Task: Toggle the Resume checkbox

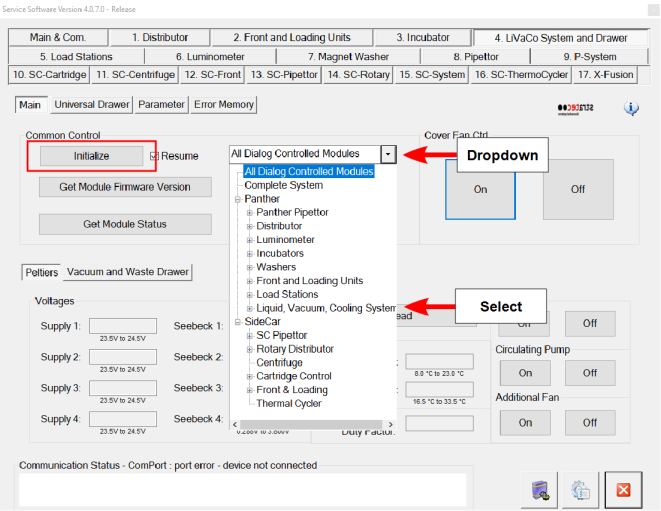Action: click(155, 156)
